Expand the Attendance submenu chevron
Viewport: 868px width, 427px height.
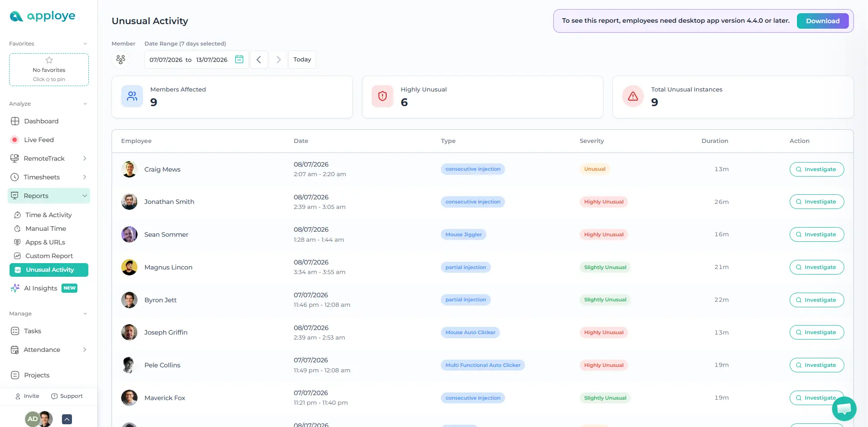(x=85, y=350)
